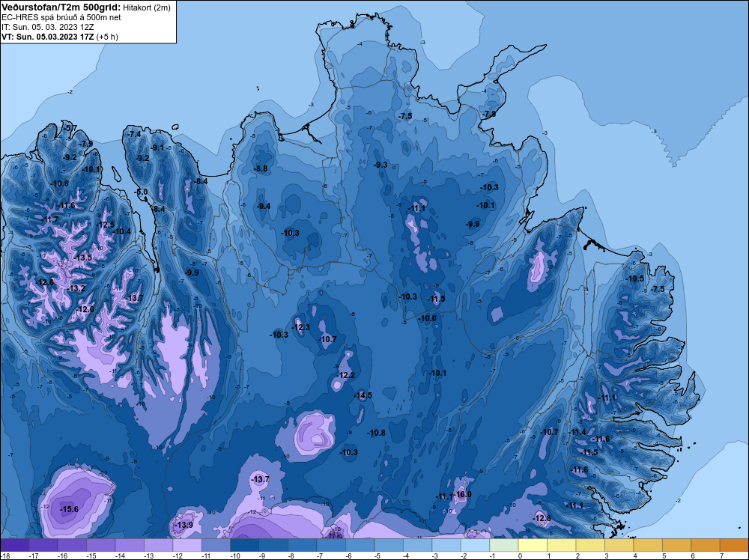This screenshot has height=560, width=749.
Task: Click the -7.9 temperature reading
Action: 86,144
